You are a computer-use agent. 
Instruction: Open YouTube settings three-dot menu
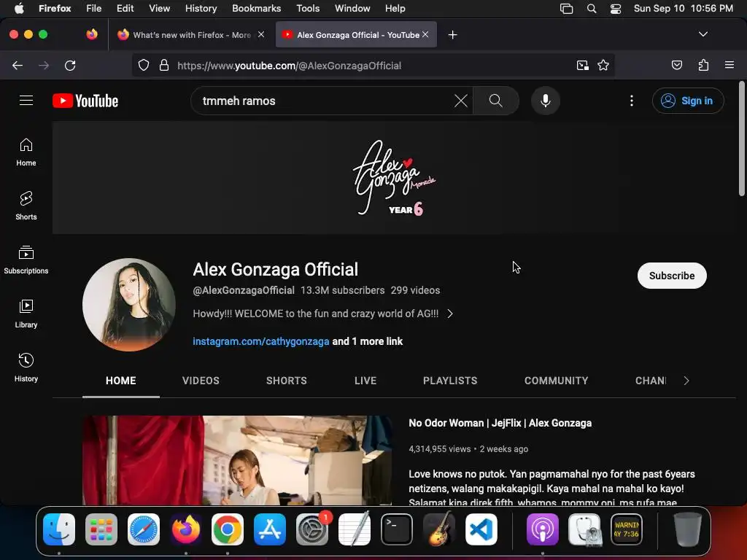tap(632, 101)
